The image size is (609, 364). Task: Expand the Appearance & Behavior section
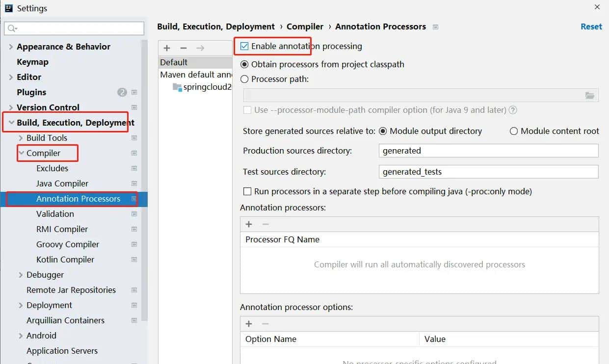pos(11,47)
